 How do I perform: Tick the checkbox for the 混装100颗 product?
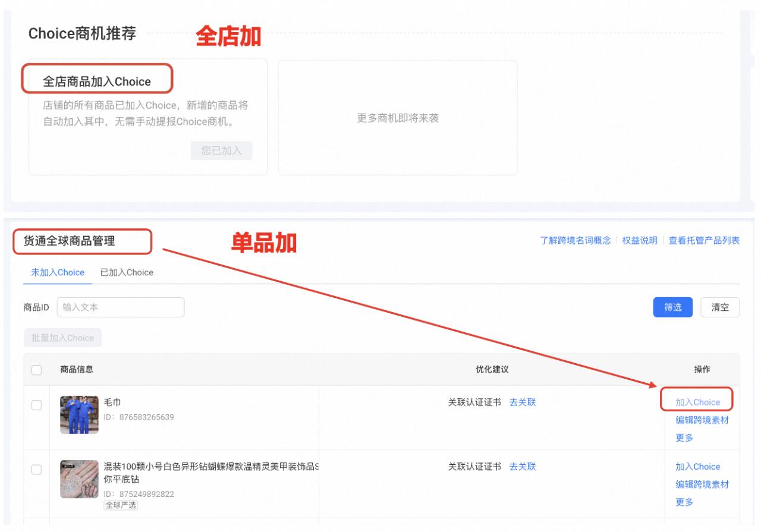pyautogui.click(x=36, y=470)
